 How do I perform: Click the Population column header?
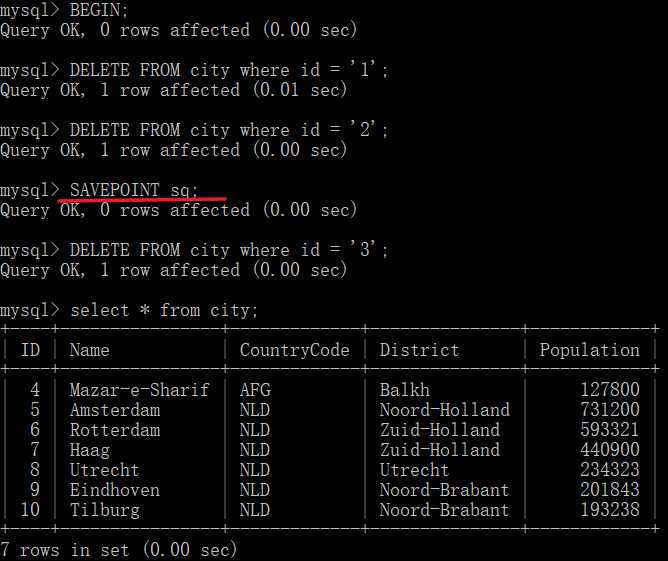pyautogui.click(x=589, y=350)
